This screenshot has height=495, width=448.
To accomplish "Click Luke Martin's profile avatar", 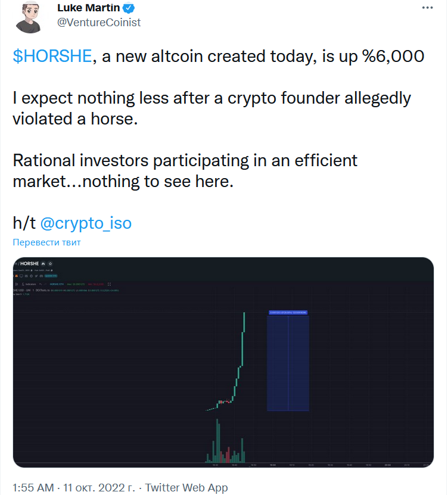I will click(29, 17).
